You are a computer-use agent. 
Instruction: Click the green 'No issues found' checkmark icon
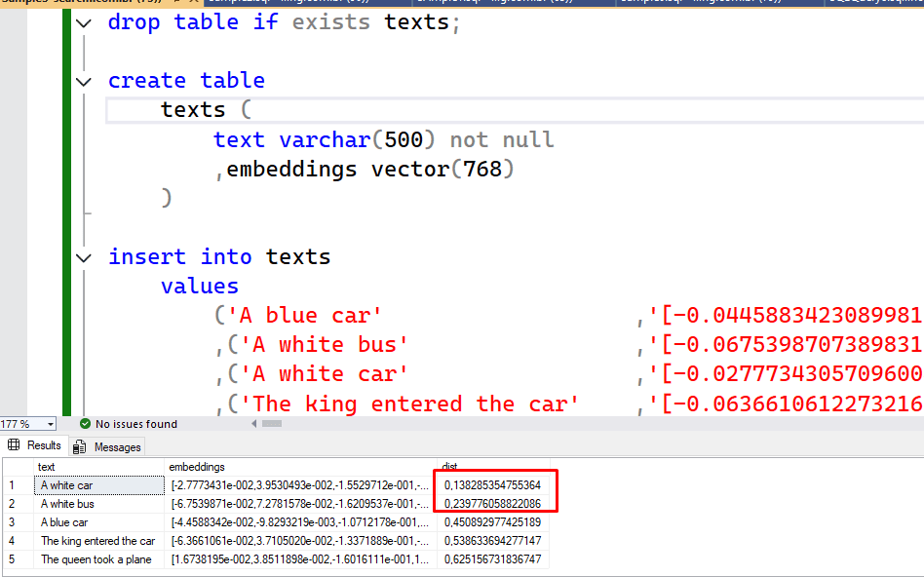point(85,424)
